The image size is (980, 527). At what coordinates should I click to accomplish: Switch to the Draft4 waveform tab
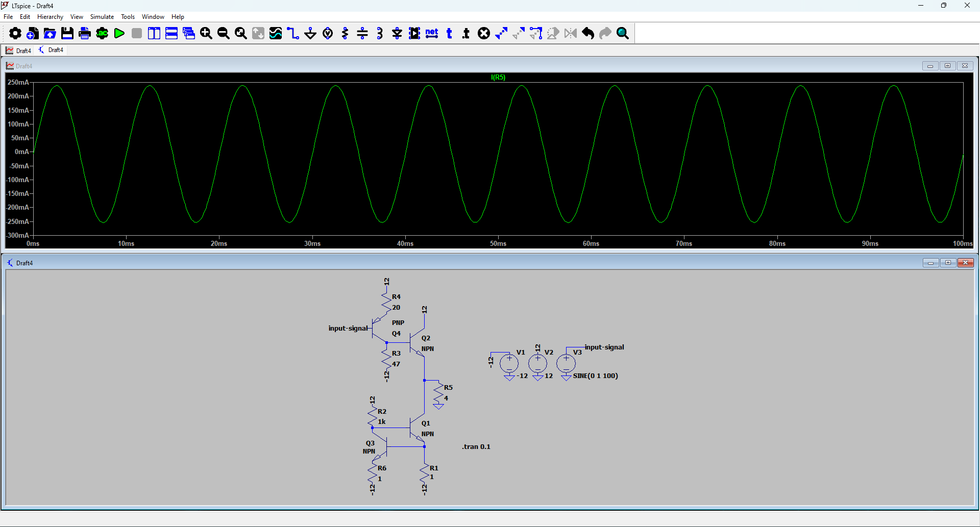(x=18, y=51)
